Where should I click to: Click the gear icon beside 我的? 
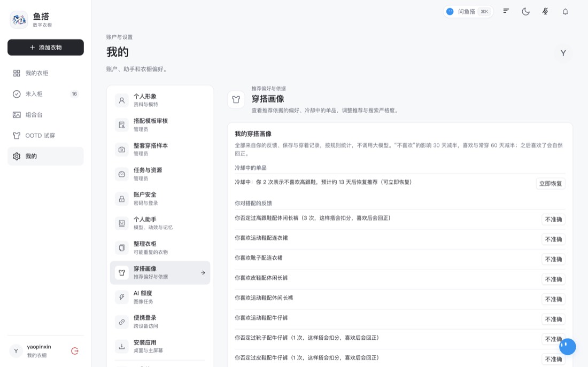pyautogui.click(x=17, y=157)
